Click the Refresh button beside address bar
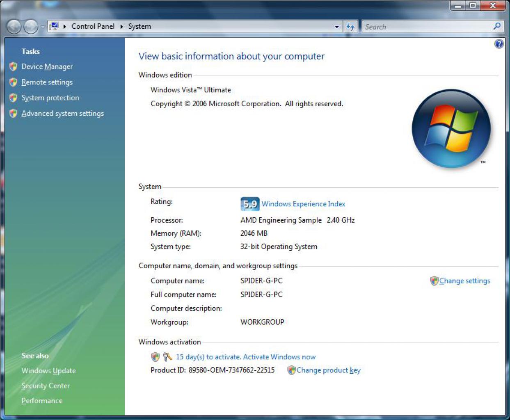The image size is (510, 420). point(350,27)
